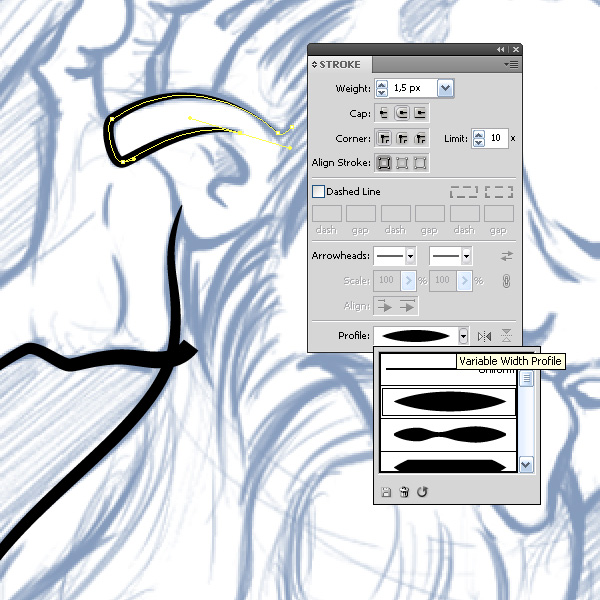Decrease the miter Limit value
The height and width of the screenshot is (600, 600).
click(x=479, y=143)
